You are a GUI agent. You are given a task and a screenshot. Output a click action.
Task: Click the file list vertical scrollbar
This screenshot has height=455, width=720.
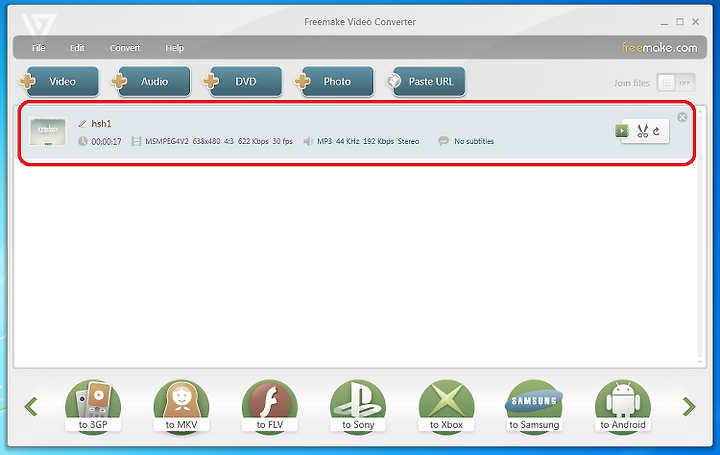pos(700,236)
